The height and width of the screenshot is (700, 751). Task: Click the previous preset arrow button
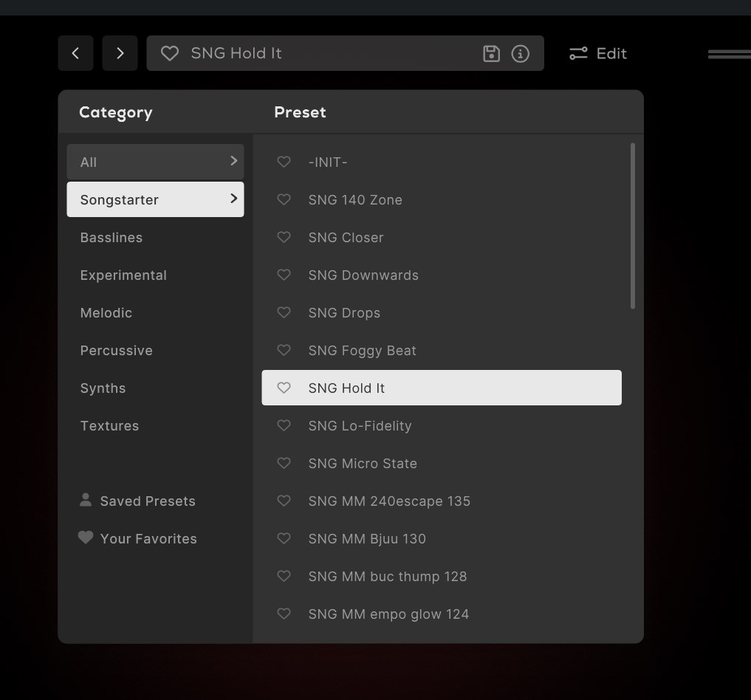(x=75, y=53)
